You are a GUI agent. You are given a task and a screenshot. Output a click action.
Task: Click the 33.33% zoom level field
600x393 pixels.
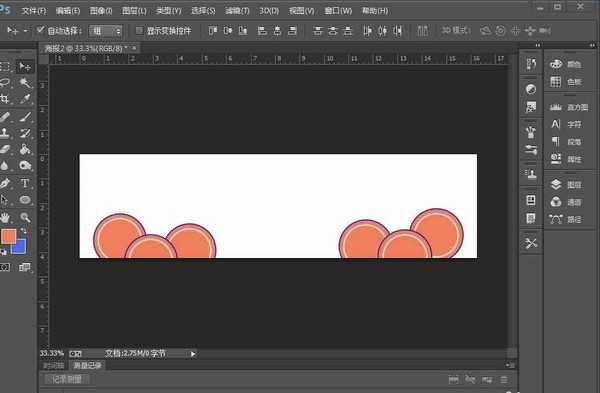52,353
